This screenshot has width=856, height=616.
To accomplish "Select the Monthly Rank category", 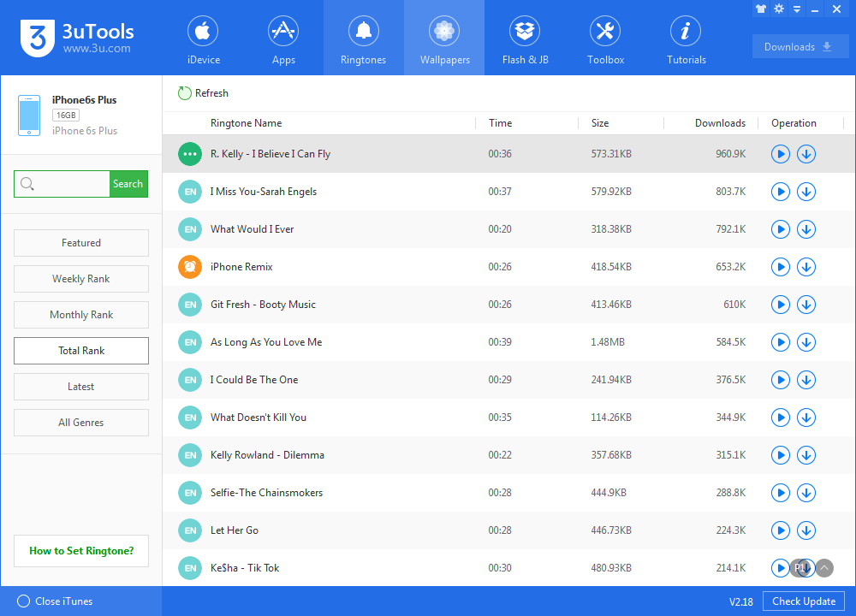I will pyautogui.click(x=81, y=315).
